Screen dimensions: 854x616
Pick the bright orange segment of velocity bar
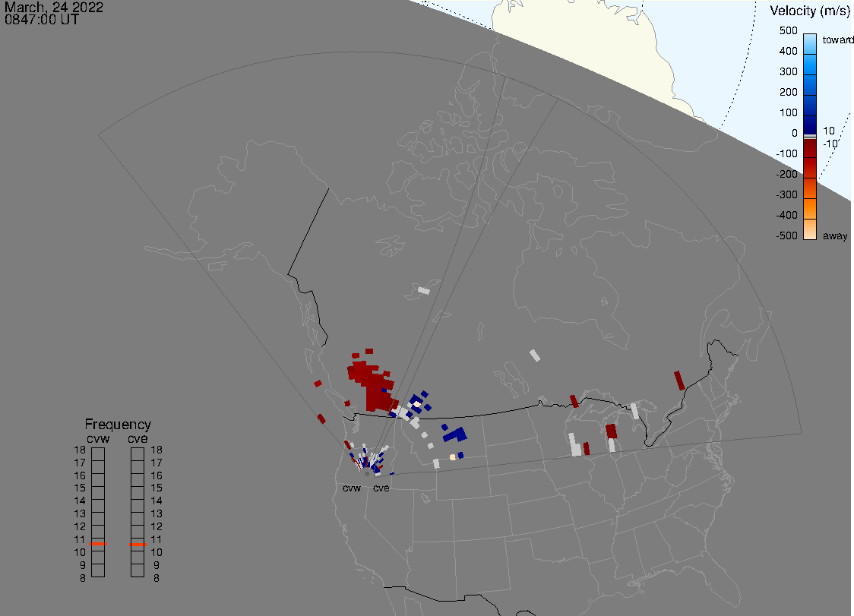810,209
